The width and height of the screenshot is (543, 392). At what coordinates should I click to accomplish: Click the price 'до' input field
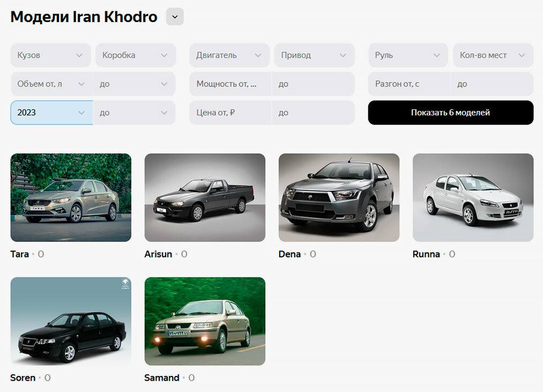coord(313,113)
